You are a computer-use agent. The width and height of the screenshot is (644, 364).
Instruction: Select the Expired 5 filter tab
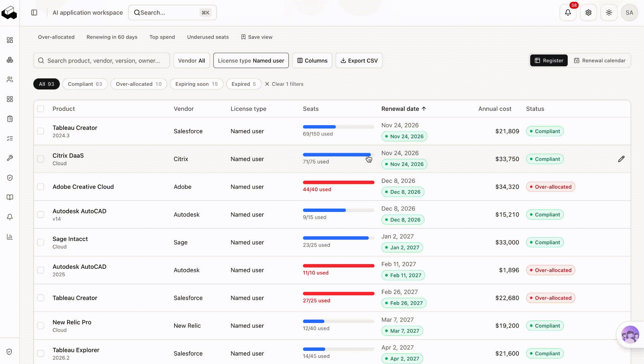[244, 84]
